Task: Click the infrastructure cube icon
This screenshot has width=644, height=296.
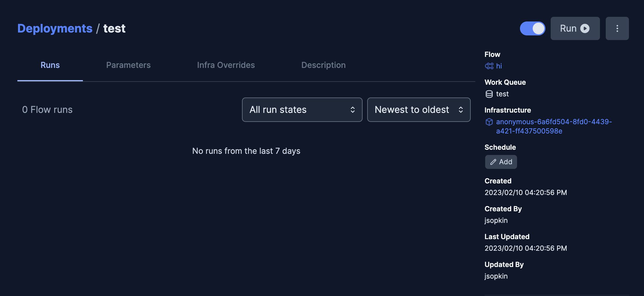Action: click(x=489, y=122)
